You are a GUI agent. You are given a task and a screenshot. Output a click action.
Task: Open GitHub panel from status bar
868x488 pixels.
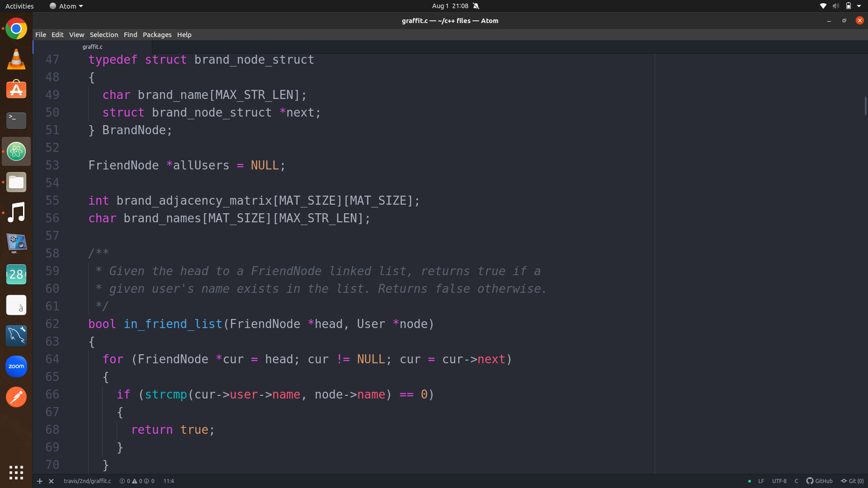pos(819,481)
